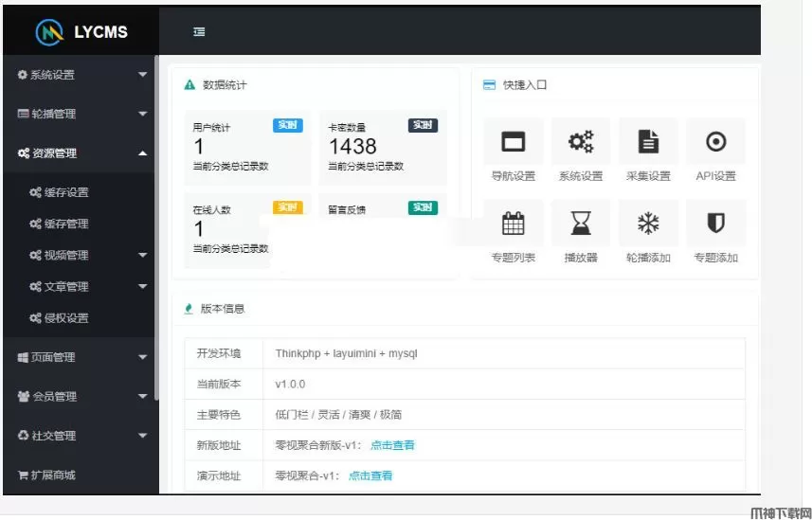Open 导航设置 shortcut icon
The image size is (812, 520).
513,142
